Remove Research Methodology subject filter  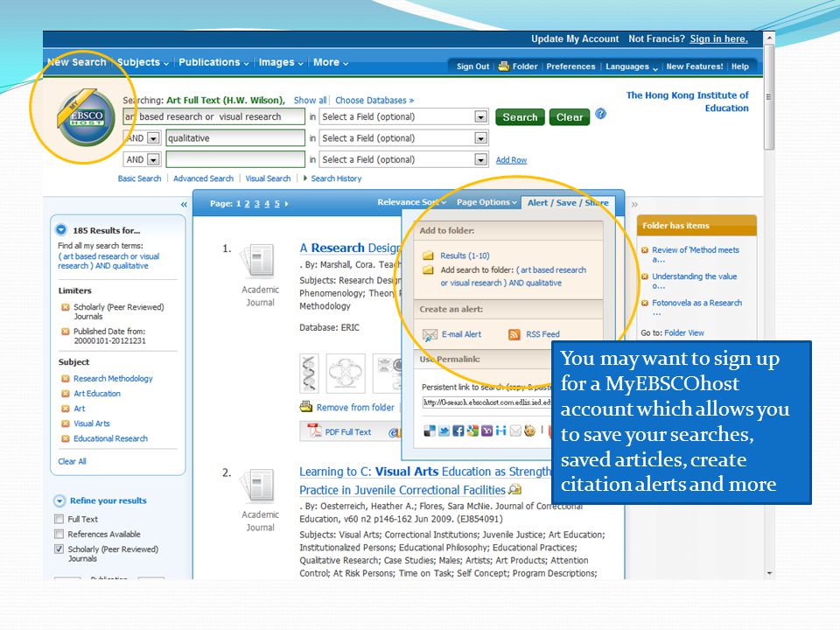pyautogui.click(x=66, y=378)
